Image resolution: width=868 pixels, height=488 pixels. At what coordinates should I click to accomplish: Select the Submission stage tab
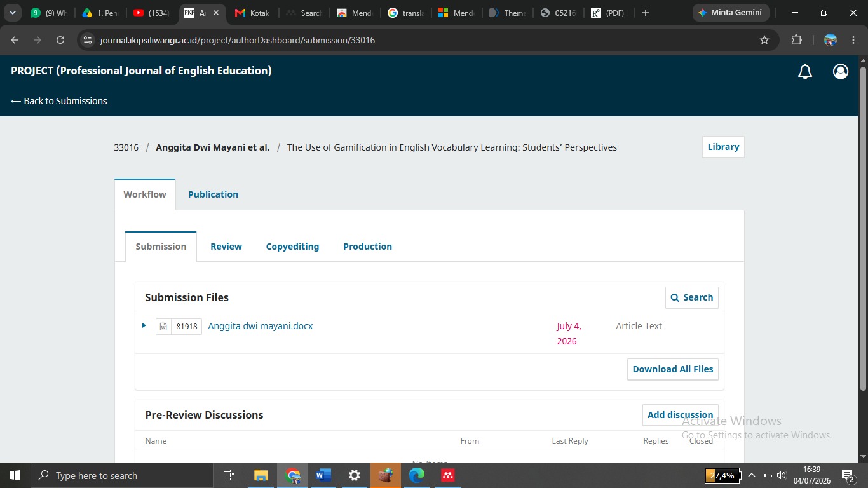click(x=161, y=247)
